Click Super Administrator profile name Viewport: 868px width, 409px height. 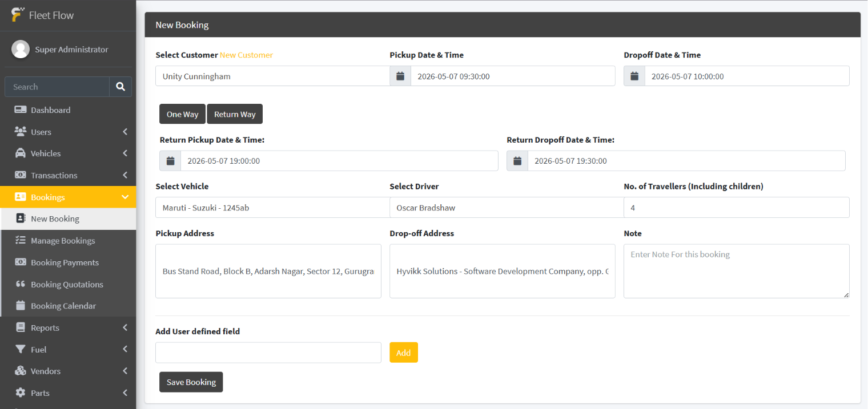pos(71,50)
